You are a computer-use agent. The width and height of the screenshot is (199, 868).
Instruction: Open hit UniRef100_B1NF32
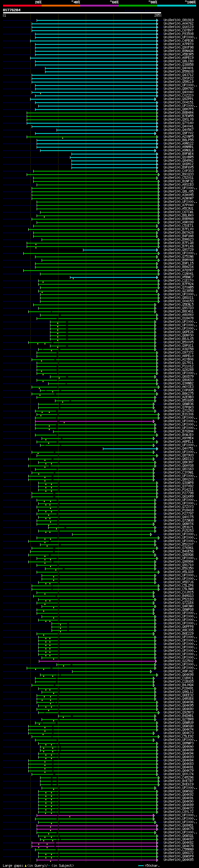(x=178, y=181)
